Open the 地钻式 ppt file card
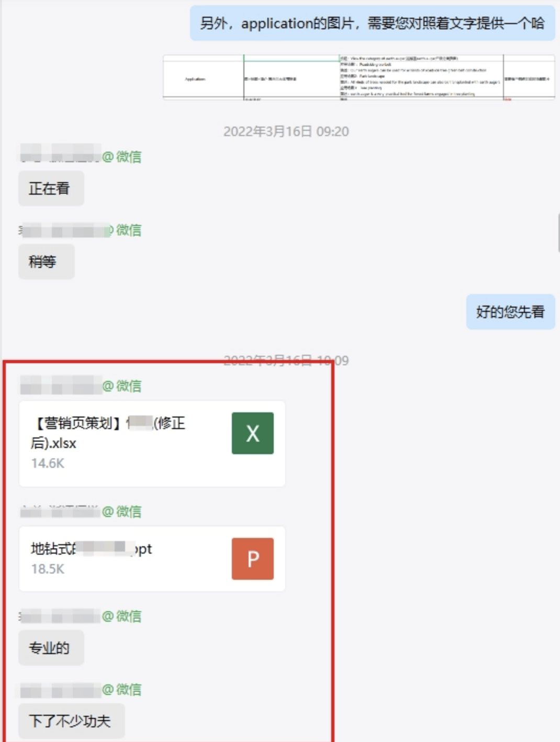Viewport: 560px width, 742px height. (152, 559)
